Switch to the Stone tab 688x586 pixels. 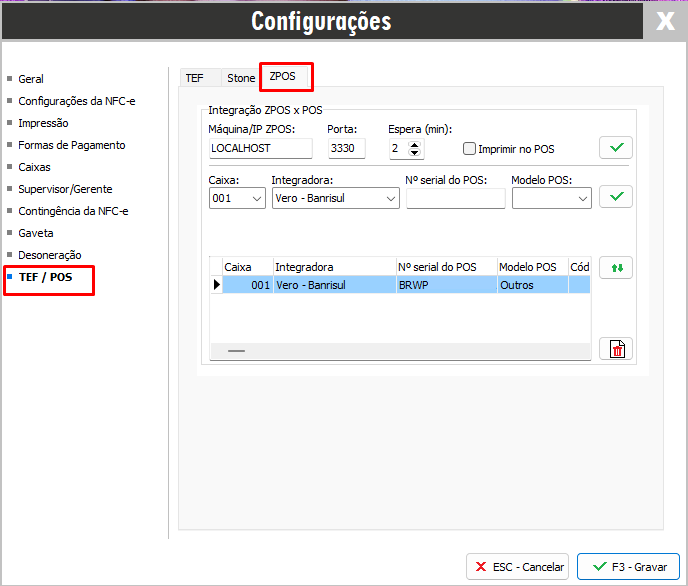pyautogui.click(x=241, y=78)
